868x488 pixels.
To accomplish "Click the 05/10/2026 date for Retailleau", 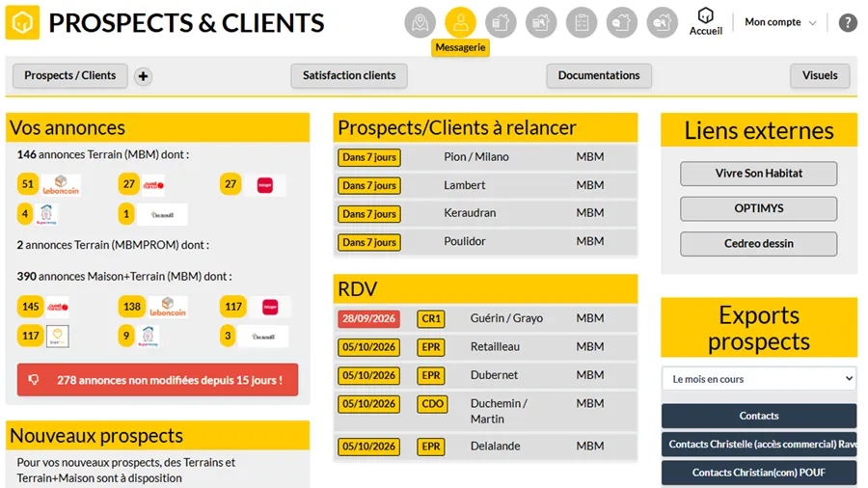I will [368, 347].
